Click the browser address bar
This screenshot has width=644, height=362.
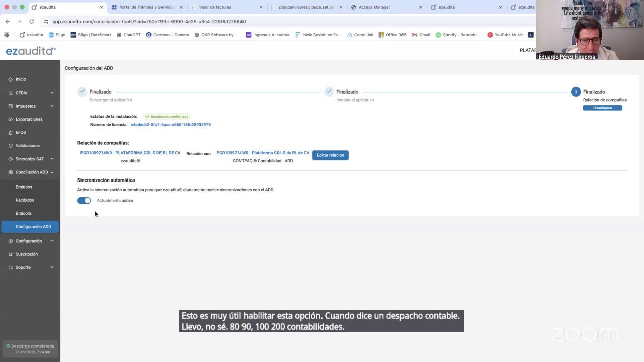(287, 22)
